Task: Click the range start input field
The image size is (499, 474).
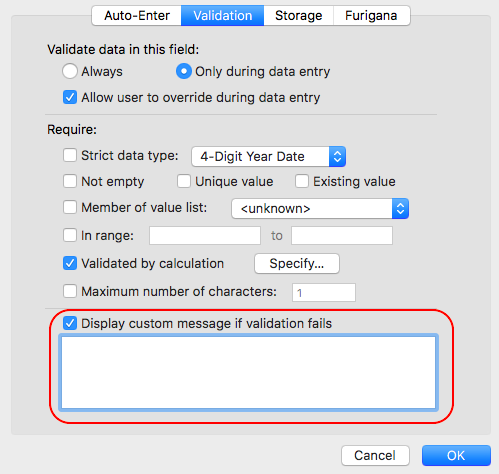Action: click(x=205, y=236)
